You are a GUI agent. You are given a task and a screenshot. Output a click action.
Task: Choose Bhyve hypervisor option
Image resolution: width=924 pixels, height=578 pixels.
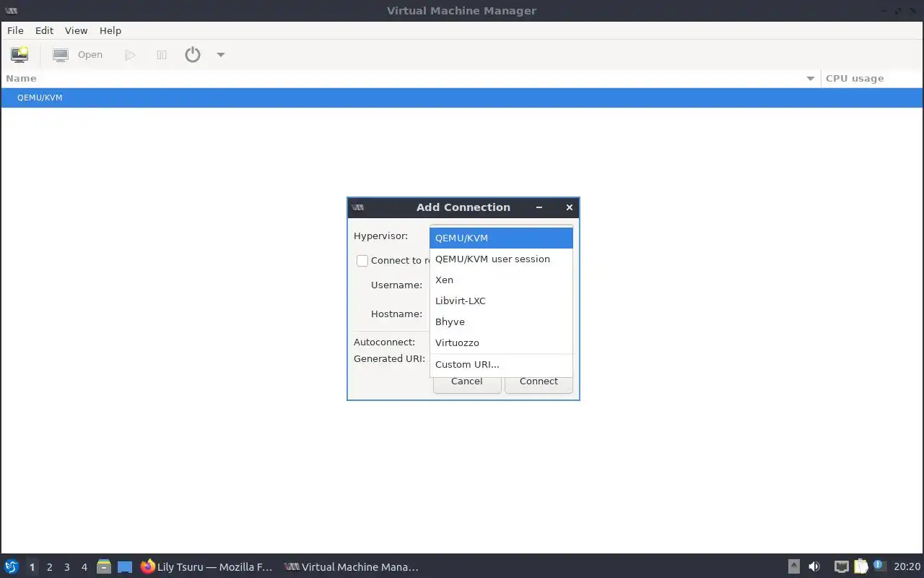point(501,322)
